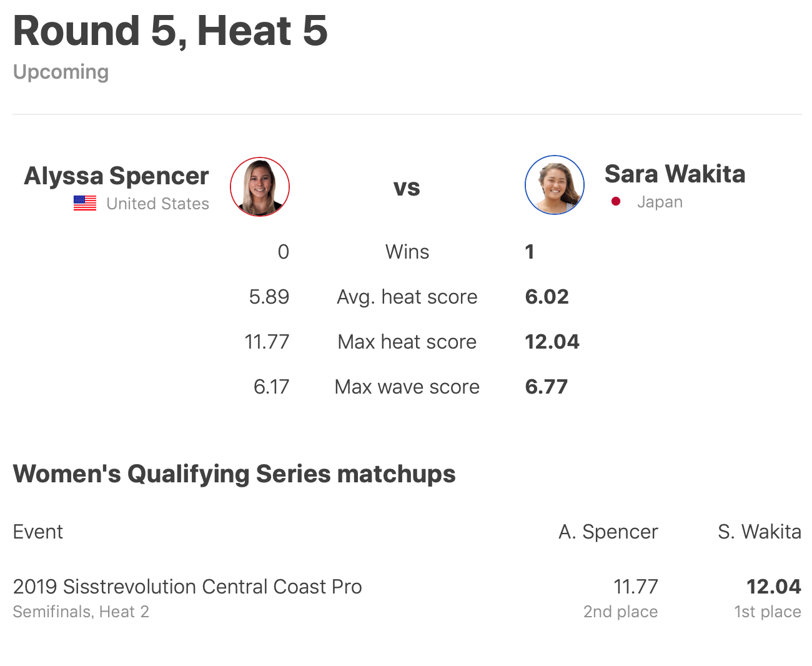
Task: Click the United States flag icon
Action: (x=85, y=204)
